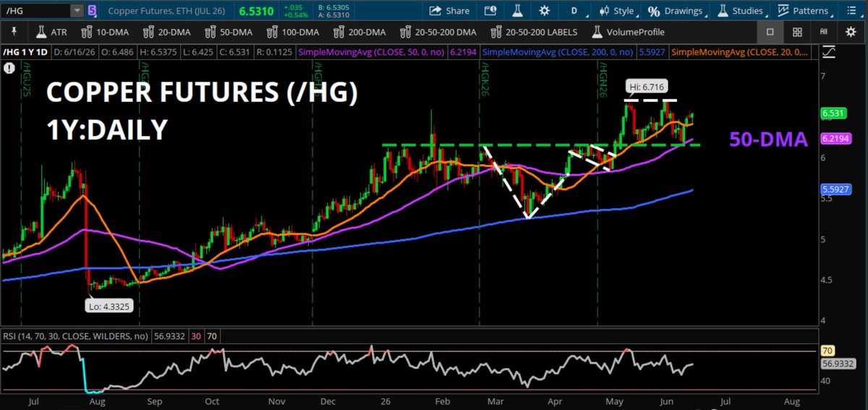The height and width of the screenshot is (410, 868).
Task: Open the gear settings on study toolbar
Action: pos(850,32)
